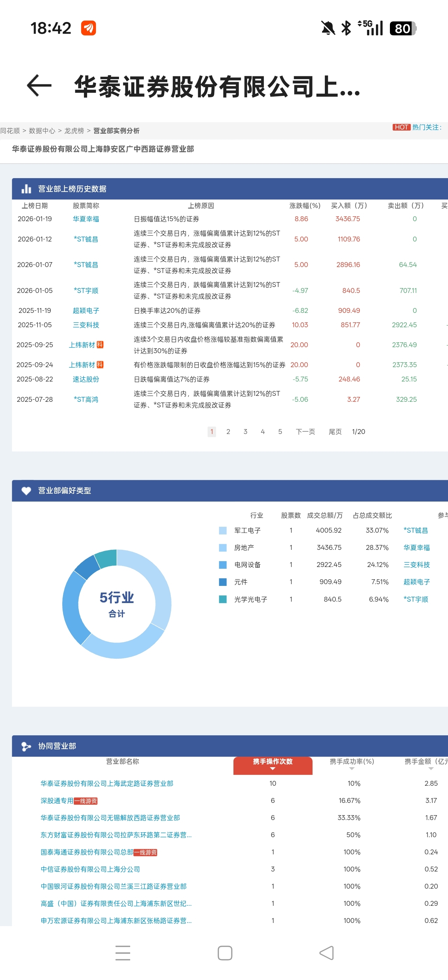Sort by 携手操作次数 column header
The image size is (448, 980).
point(273,765)
